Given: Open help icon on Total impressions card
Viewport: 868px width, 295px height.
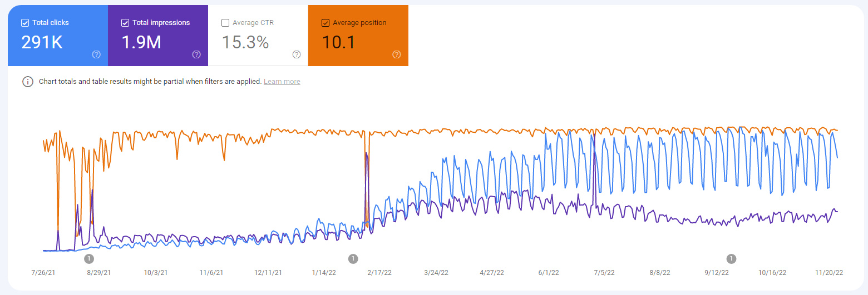Looking at the screenshot, I should coord(196,54).
